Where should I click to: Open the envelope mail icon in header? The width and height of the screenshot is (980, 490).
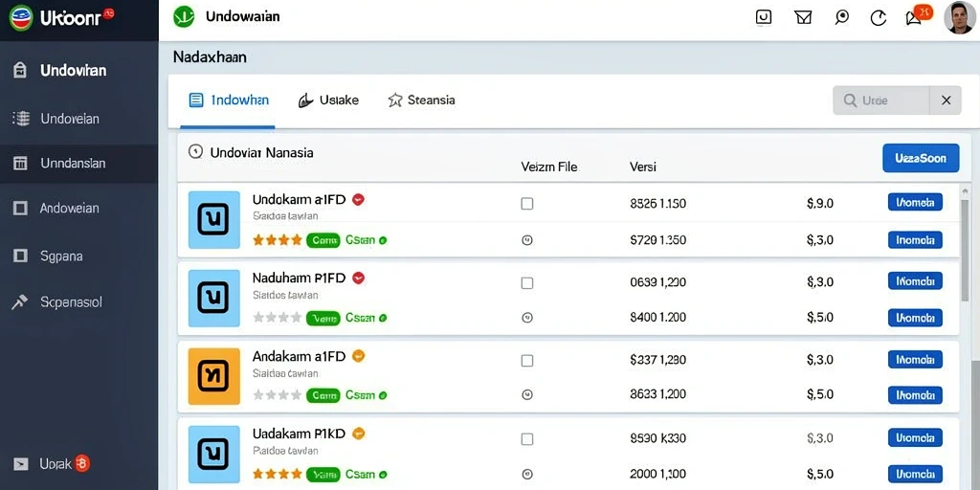coord(803,17)
